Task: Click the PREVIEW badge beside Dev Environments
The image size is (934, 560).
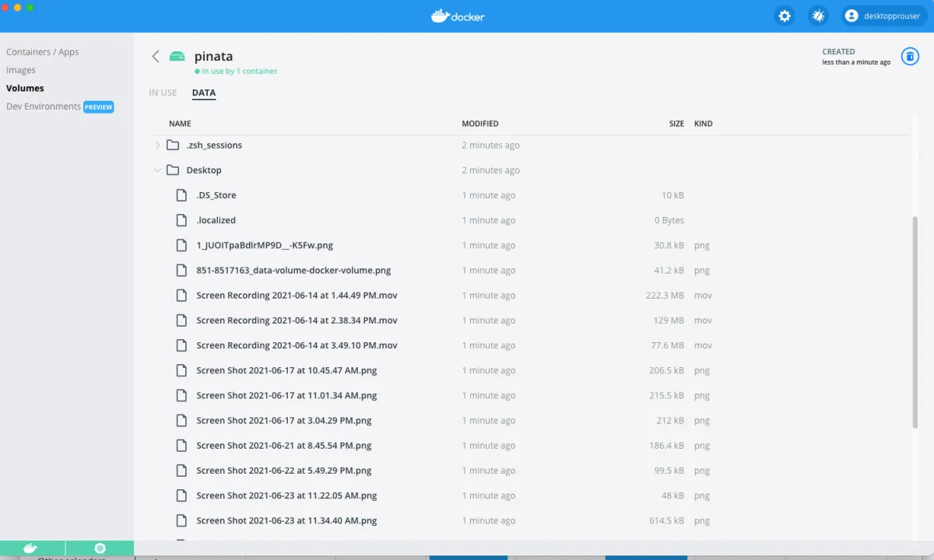Action: click(99, 107)
